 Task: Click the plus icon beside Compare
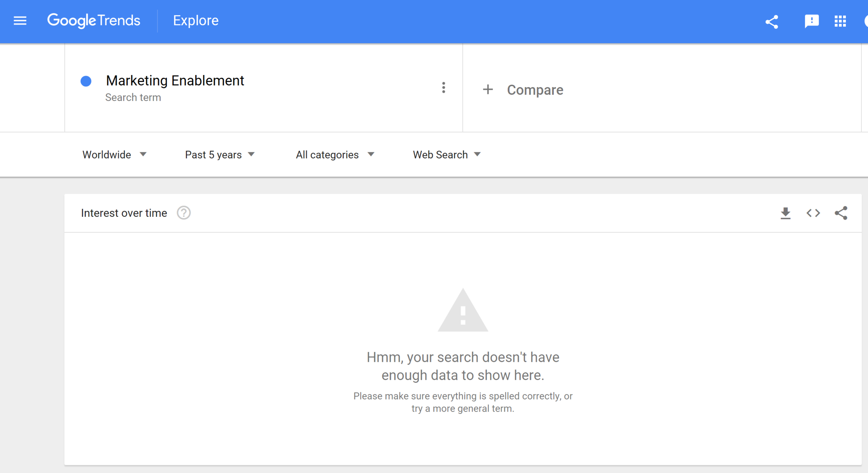488,90
